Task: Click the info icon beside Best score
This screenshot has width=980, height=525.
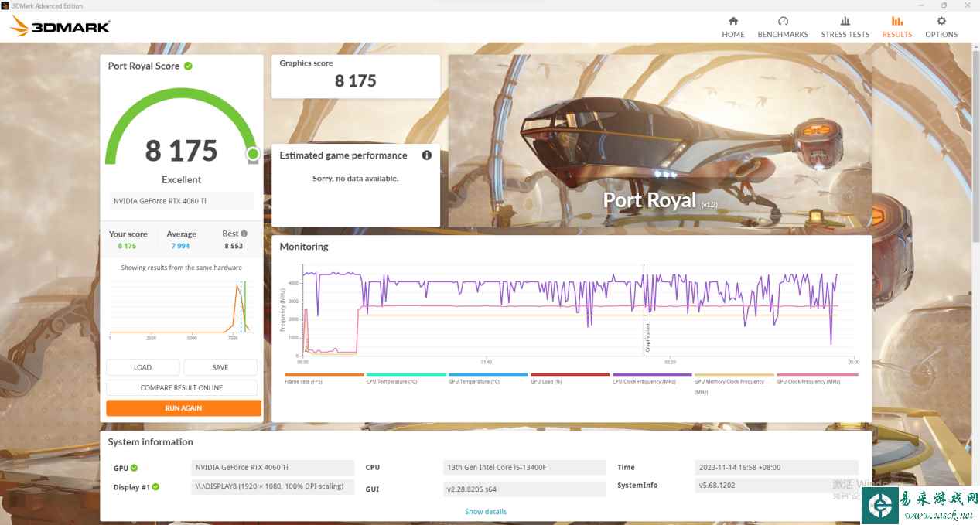Action: coord(244,234)
